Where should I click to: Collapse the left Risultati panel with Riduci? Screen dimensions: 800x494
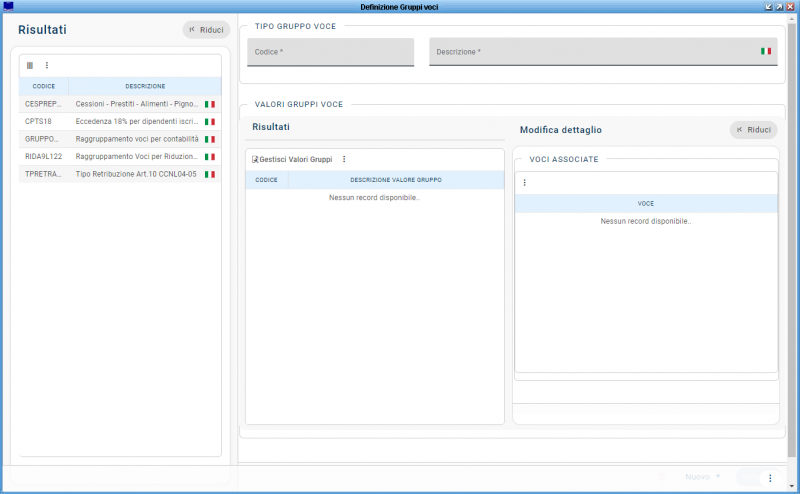(206, 30)
